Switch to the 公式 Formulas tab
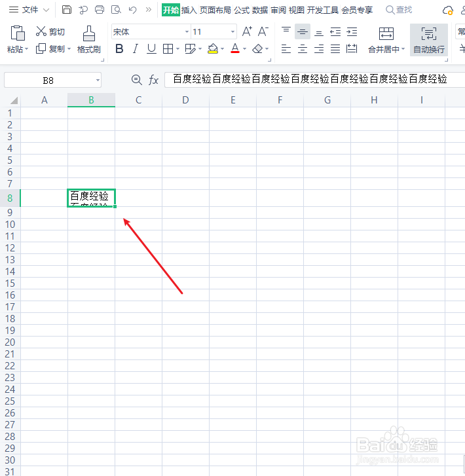 click(242, 10)
